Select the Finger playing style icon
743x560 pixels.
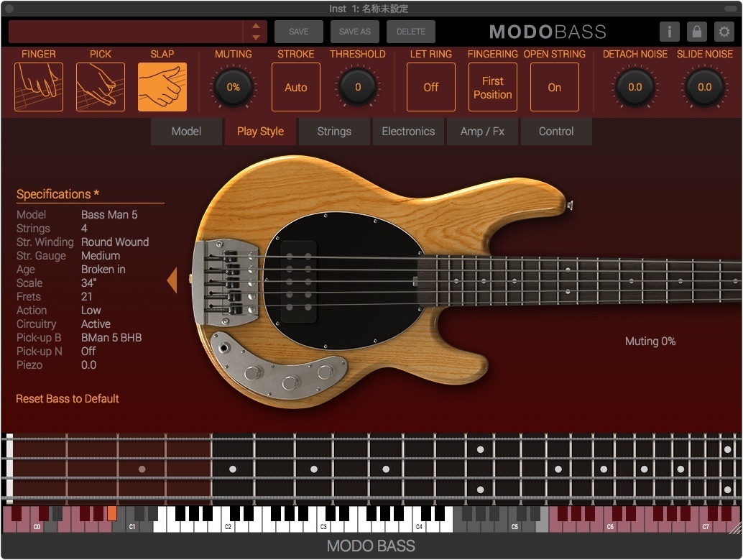(x=39, y=87)
